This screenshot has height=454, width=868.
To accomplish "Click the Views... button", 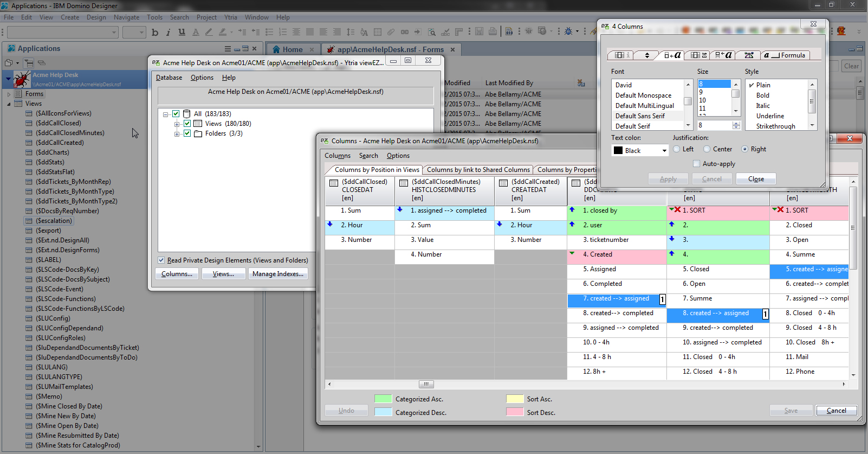I will point(223,274).
